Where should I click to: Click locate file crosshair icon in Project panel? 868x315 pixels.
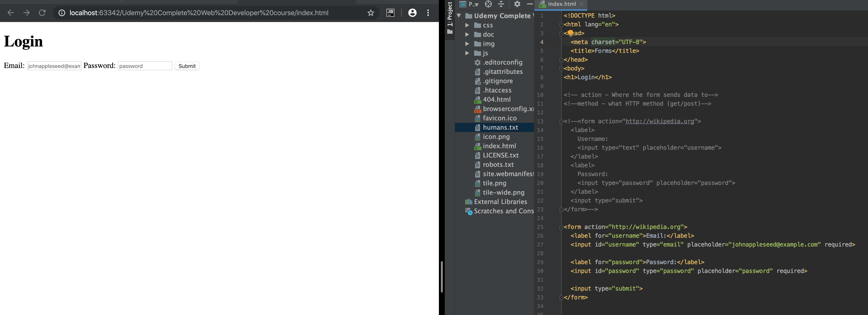488,4
